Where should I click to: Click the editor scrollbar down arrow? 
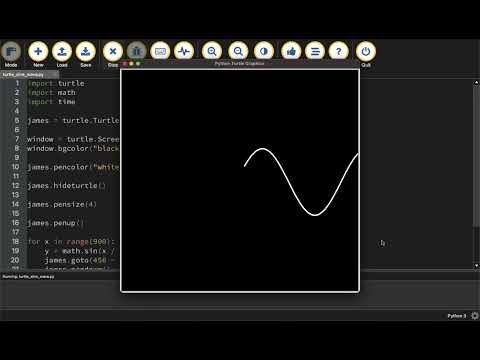point(476,265)
